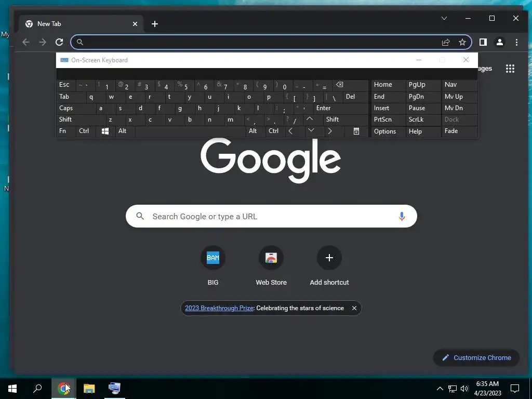Image resolution: width=532 pixels, height=399 pixels.
Task: Open on-screen keyboard Options
Action: 388,131
